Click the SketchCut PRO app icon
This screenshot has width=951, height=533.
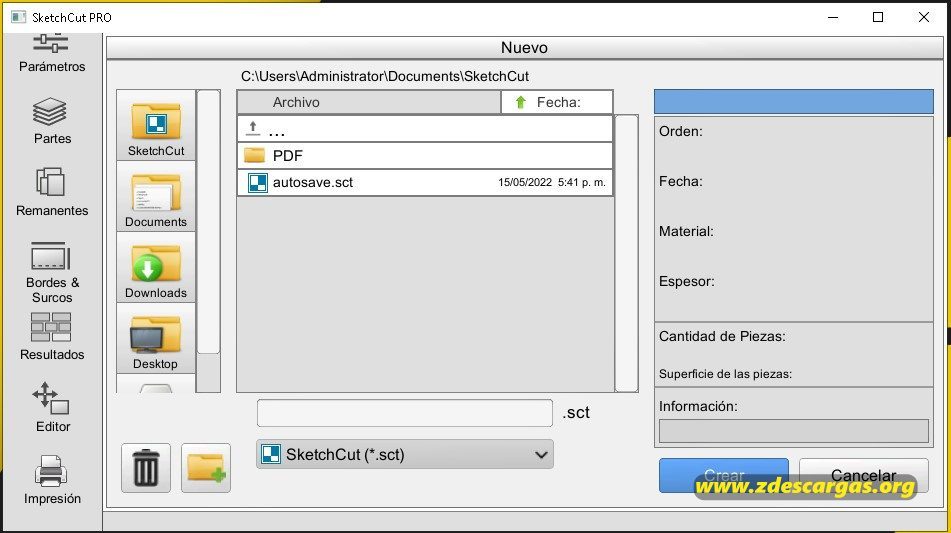(19, 18)
